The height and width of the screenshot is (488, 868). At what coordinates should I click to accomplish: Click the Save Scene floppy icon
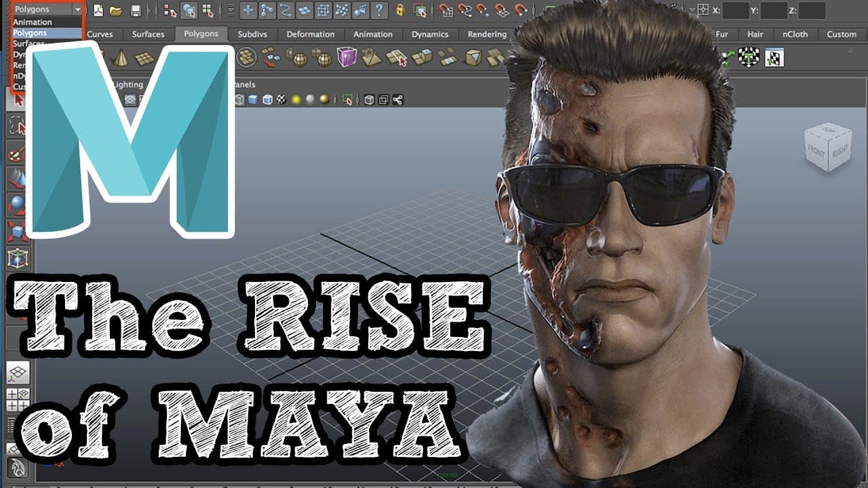point(136,10)
